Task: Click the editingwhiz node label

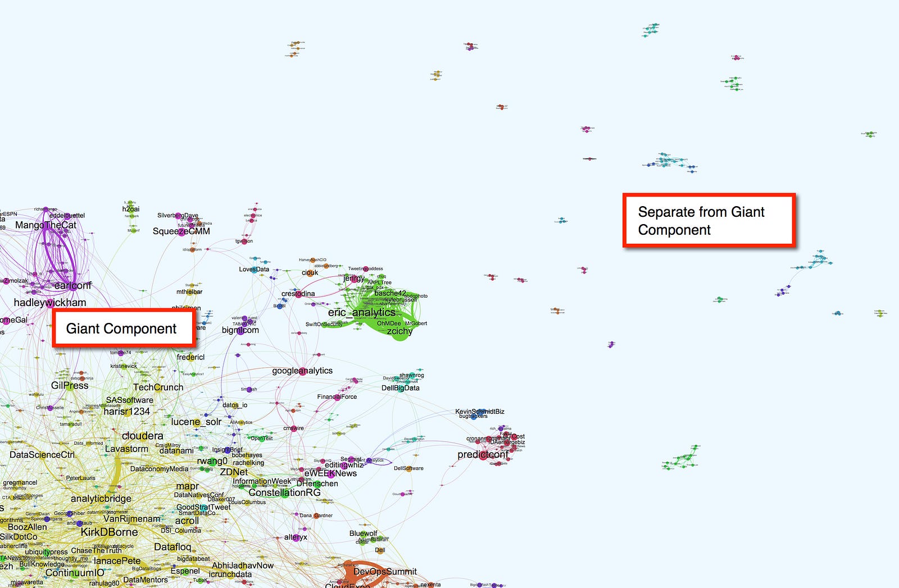Action: 344,465
